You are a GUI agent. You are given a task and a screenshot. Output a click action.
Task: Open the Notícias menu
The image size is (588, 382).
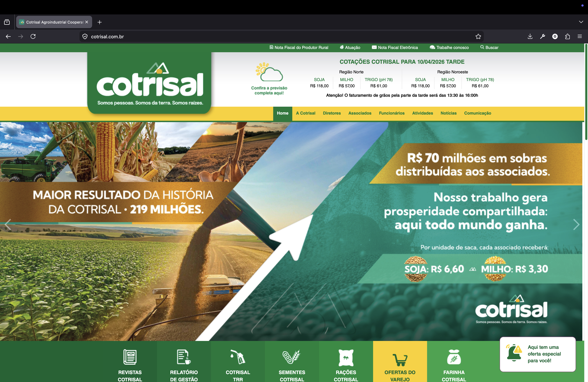(x=449, y=113)
